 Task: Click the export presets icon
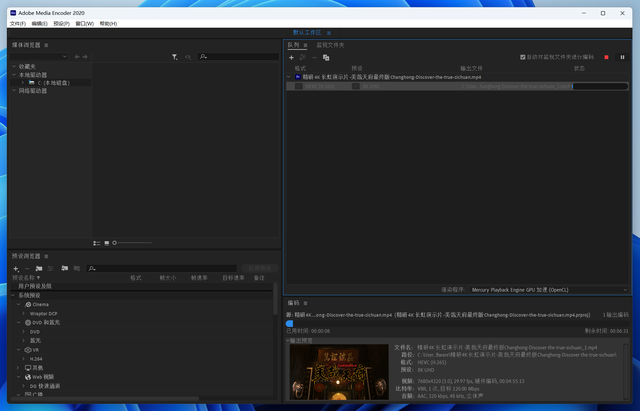[x=77, y=268]
